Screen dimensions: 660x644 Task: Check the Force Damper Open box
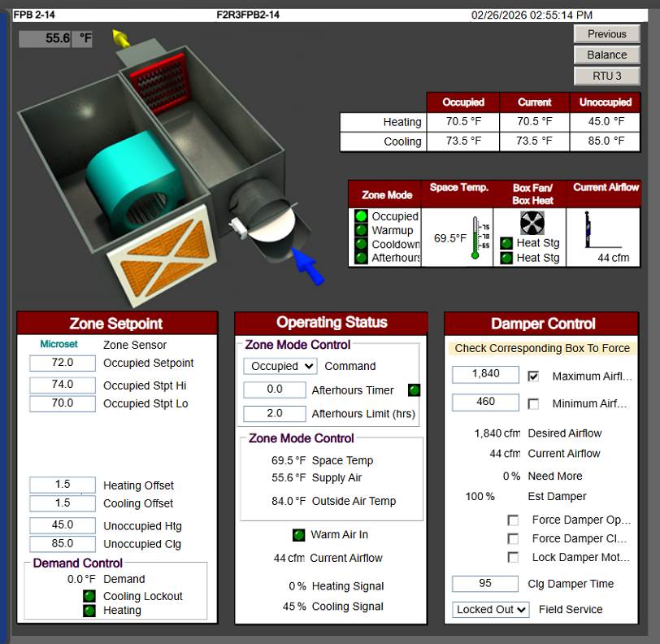click(513, 520)
